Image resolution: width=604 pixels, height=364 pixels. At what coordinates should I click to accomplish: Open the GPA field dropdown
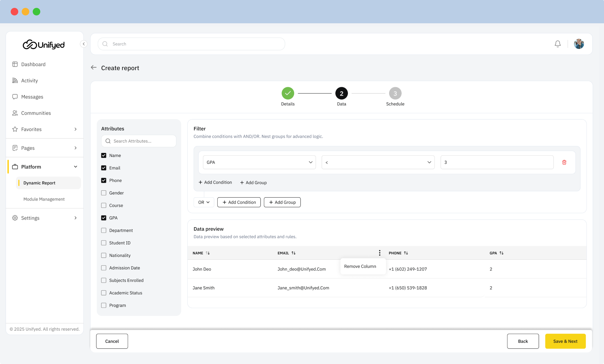(x=259, y=162)
